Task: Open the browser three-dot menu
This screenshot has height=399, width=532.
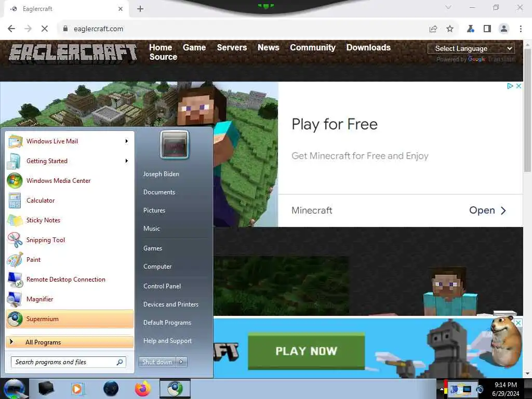Action: tap(521, 29)
